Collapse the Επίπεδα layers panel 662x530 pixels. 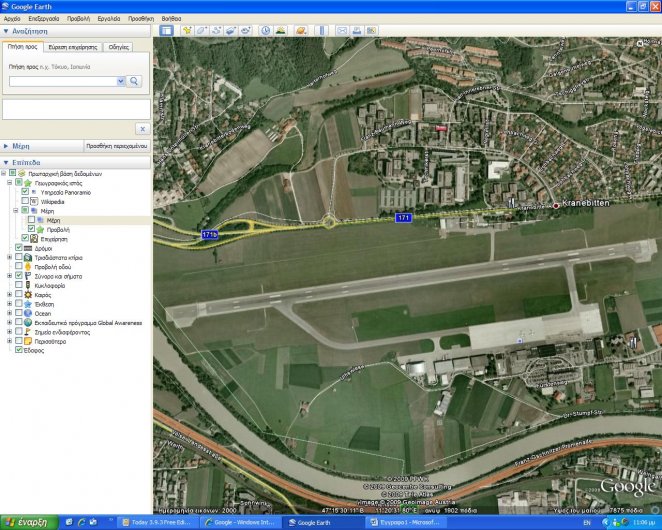click(6, 163)
